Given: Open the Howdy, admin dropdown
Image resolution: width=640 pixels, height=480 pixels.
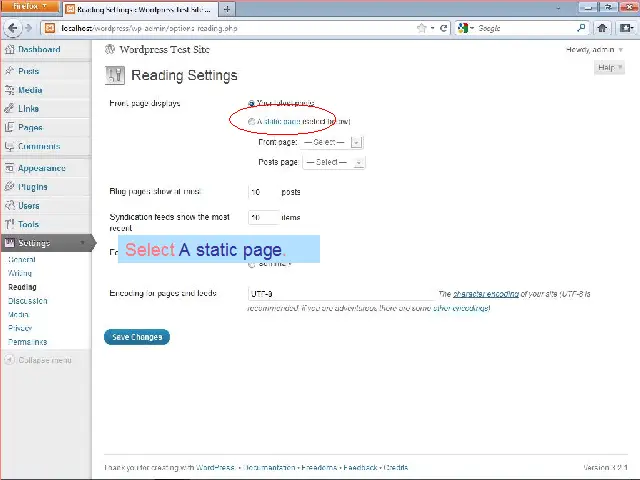Looking at the screenshot, I should tap(594, 50).
